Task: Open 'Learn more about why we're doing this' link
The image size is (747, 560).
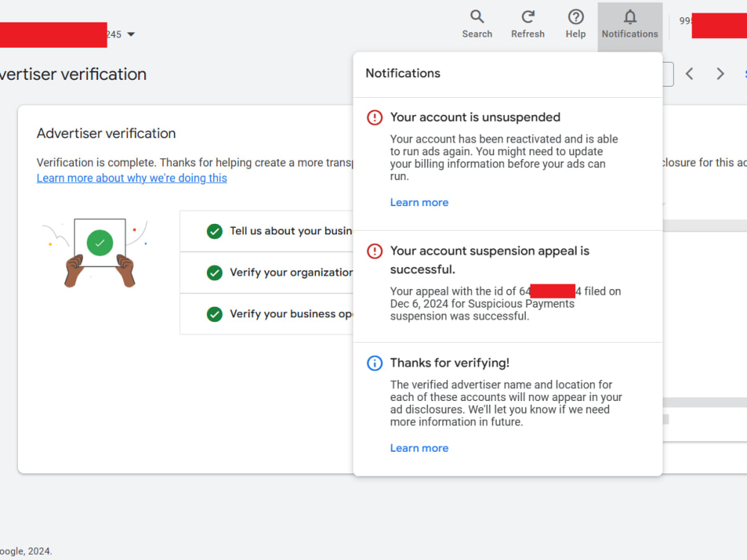Action: [x=132, y=178]
